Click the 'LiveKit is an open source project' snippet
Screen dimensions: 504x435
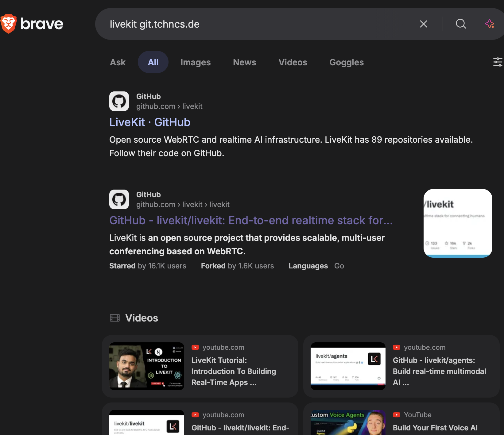coord(247,244)
